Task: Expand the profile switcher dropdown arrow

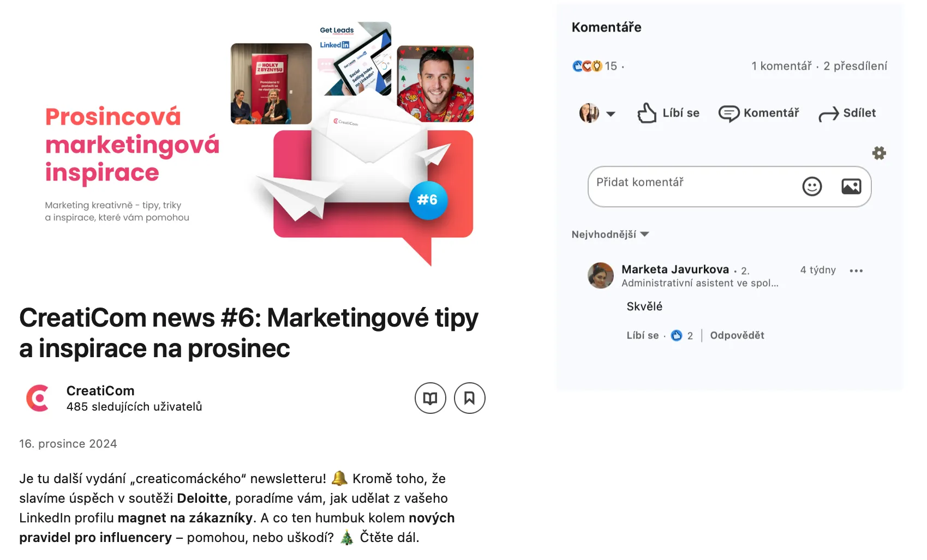Action: (x=611, y=114)
